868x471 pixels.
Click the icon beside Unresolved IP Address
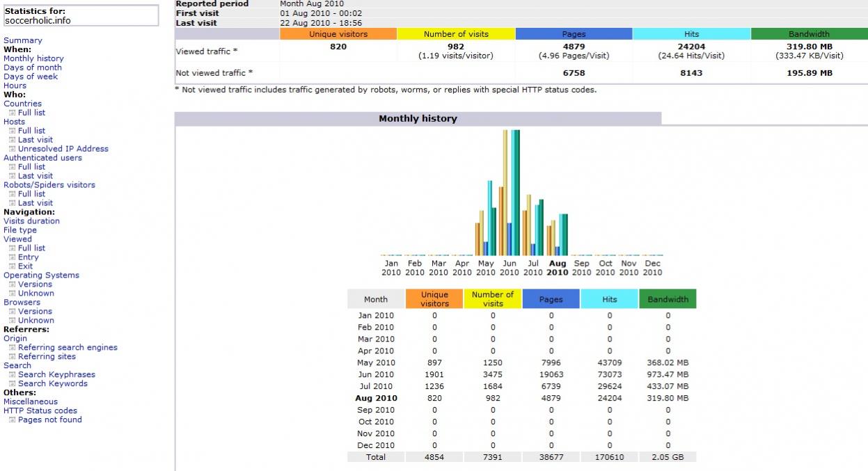tap(12, 149)
